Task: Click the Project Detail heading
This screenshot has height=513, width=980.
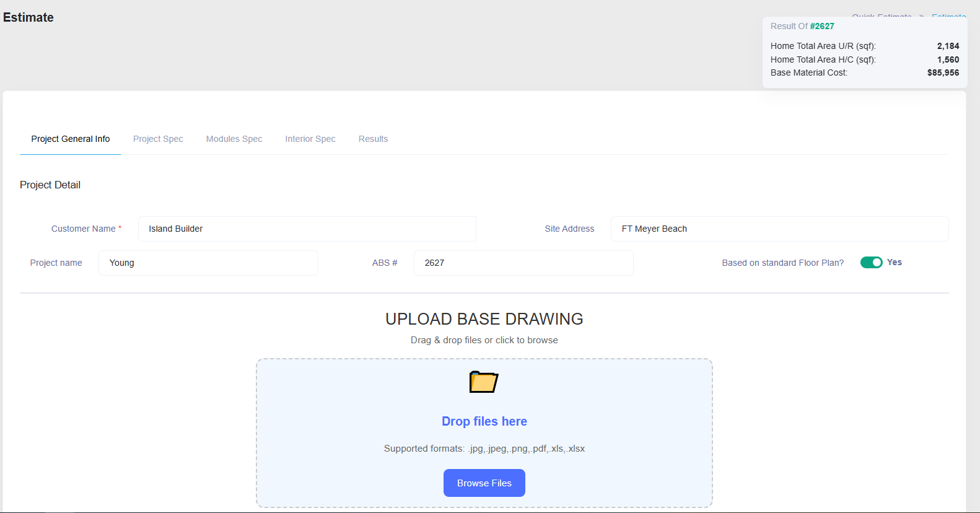Action: tap(50, 185)
